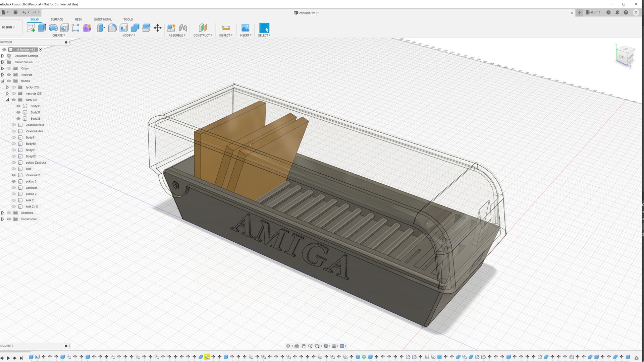Expand the Named Views node
The image size is (644, 362).
point(3,62)
